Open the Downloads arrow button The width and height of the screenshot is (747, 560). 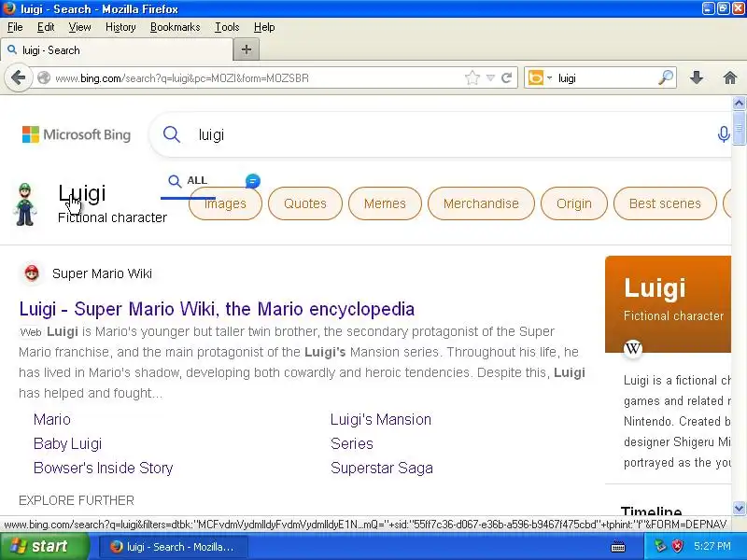tap(697, 77)
